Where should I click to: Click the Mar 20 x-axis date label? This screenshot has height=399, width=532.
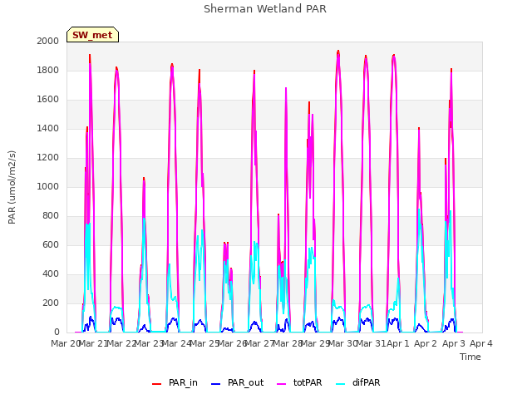[x=65, y=343]
